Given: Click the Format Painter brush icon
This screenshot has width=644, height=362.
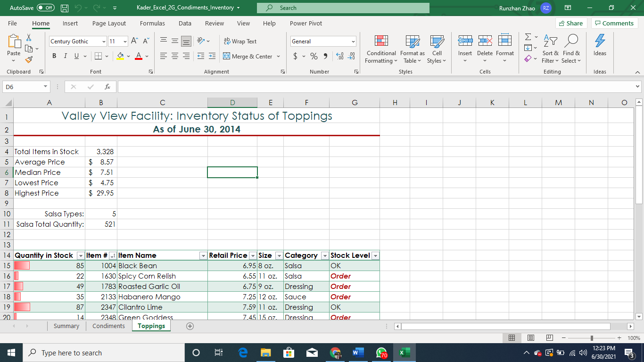Looking at the screenshot, I should pos(29,60).
